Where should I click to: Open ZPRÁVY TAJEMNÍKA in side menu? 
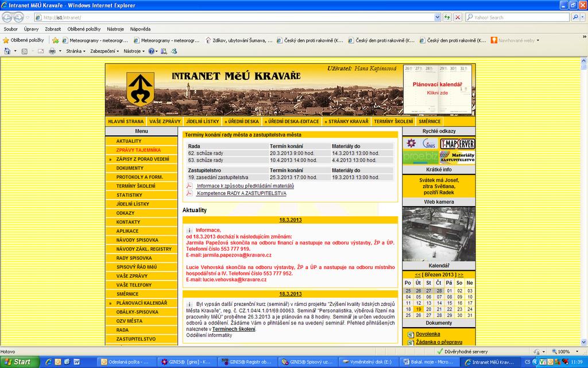pos(138,150)
